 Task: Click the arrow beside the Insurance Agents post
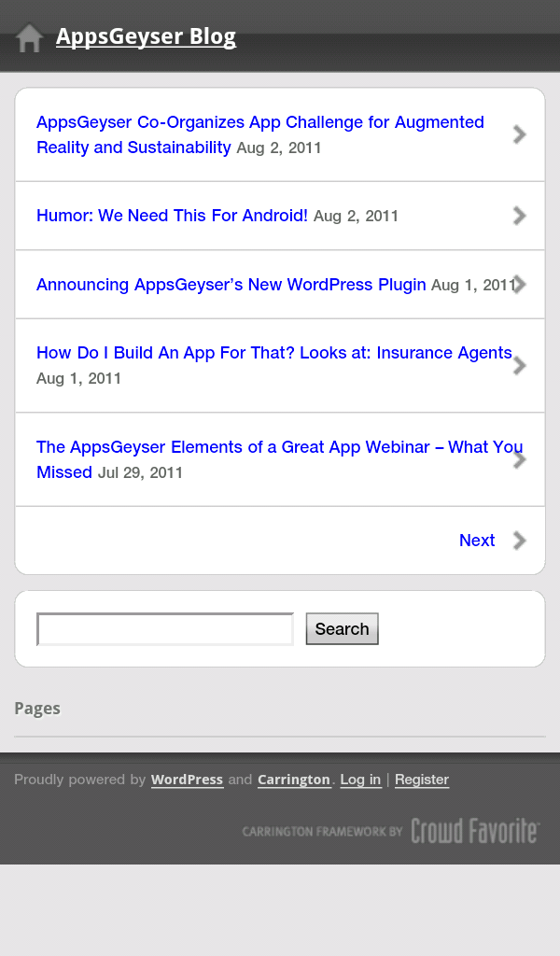pos(520,365)
